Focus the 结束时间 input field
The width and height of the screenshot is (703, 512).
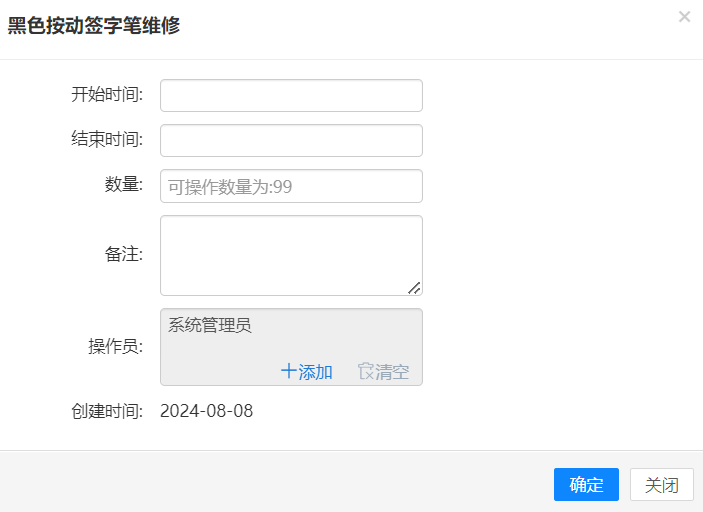(x=291, y=141)
